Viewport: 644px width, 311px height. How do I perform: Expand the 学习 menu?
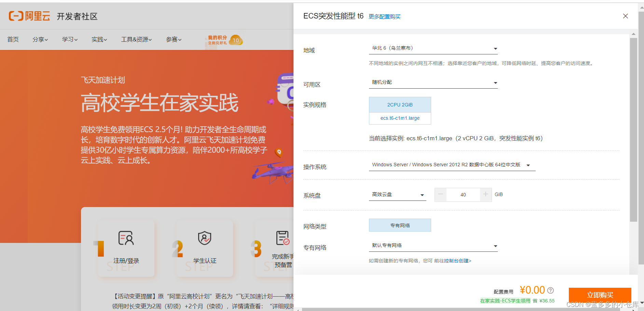click(70, 39)
